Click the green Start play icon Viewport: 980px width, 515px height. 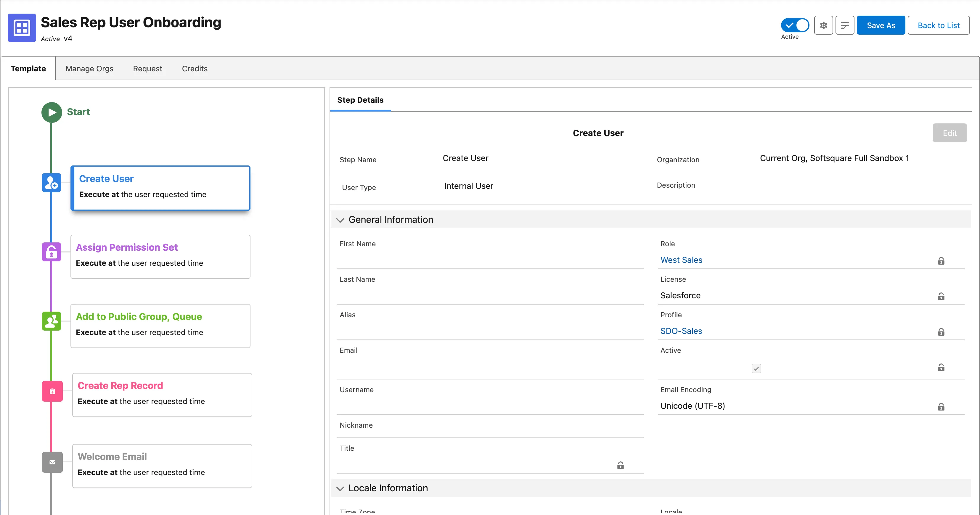pyautogui.click(x=52, y=112)
